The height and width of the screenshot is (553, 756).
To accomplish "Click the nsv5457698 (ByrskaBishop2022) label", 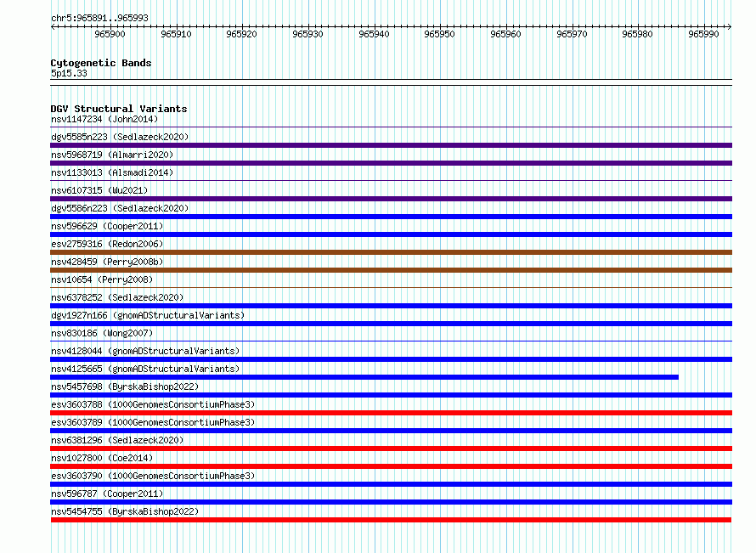I will 125,387.
